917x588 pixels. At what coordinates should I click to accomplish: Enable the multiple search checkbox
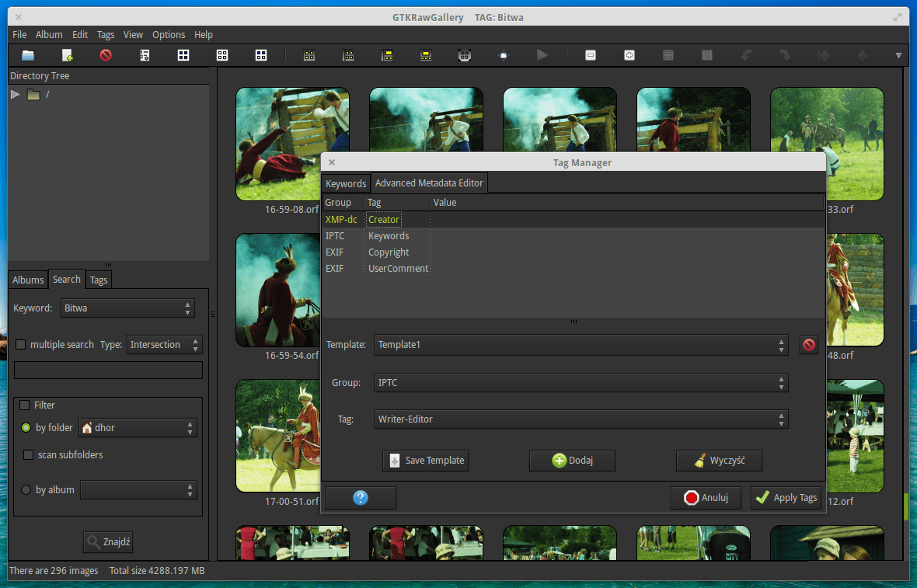pos(20,345)
